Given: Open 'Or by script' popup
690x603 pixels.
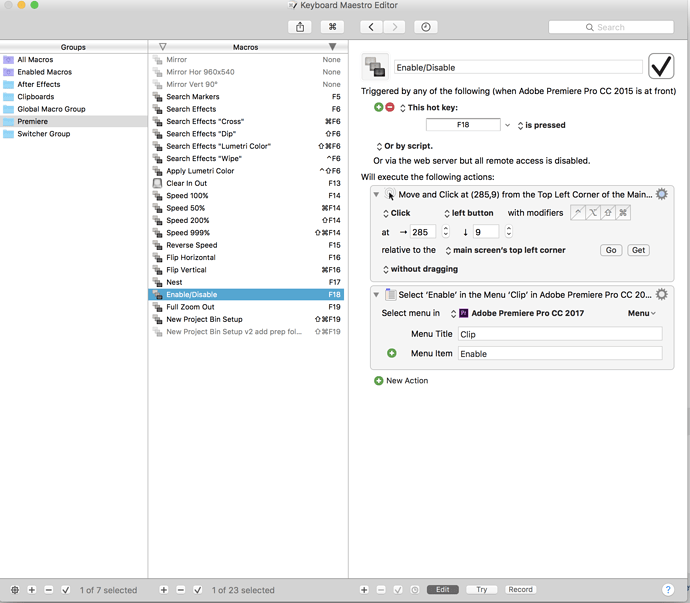Looking at the screenshot, I should [404, 146].
